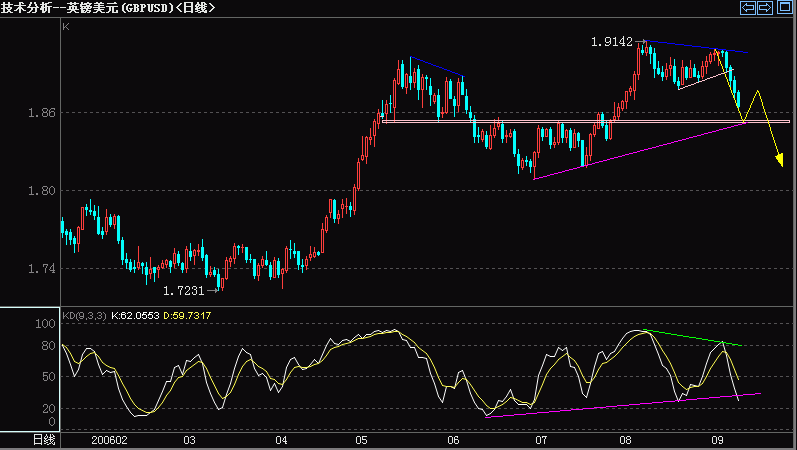Image resolution: width=797 pixels, height=450 pixels.
Task: Click the 03 month on time axis
Action: [x=189, y=440]
